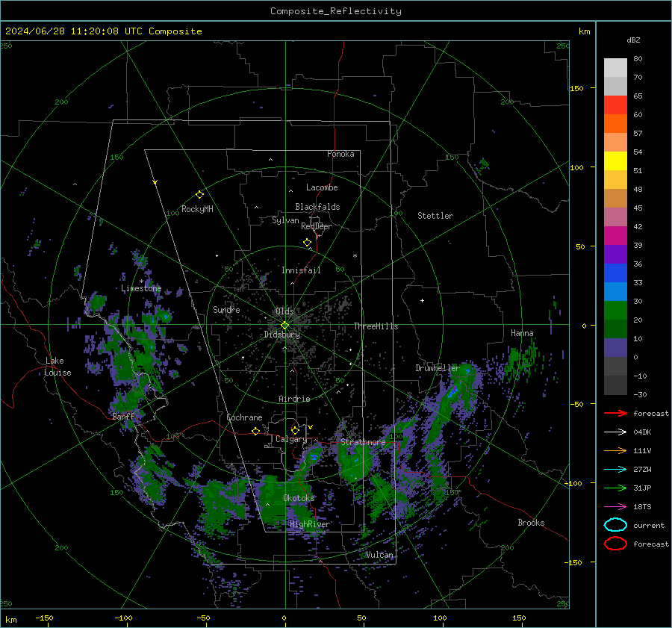Click the Airdrie label
The width and height of the screenshot is (672, 628).
(x=294, y=399)
